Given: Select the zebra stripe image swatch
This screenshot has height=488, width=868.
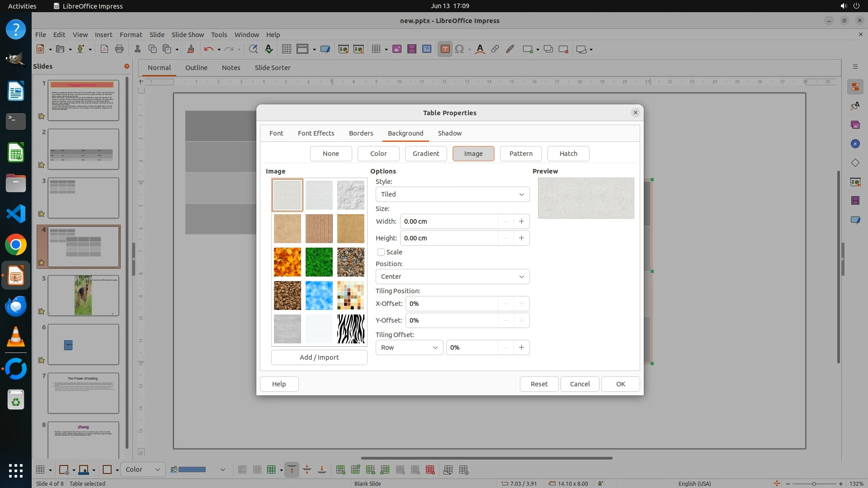Looking at the screenshot, I should tap(350, 329).
